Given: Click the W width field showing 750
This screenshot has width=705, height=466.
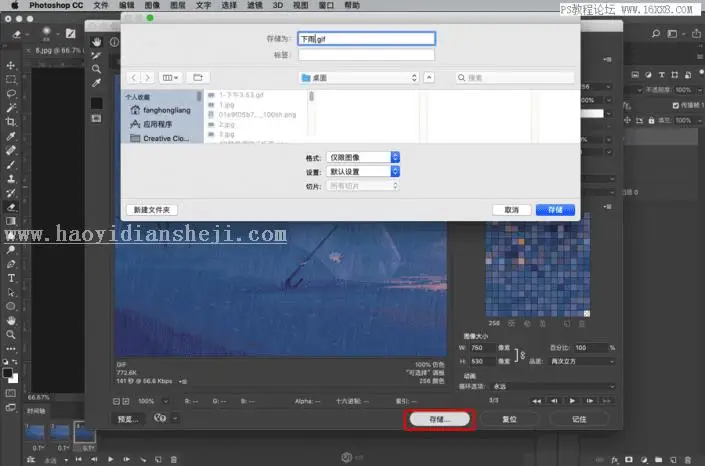Looking at the screenshot, I should 482,348.
